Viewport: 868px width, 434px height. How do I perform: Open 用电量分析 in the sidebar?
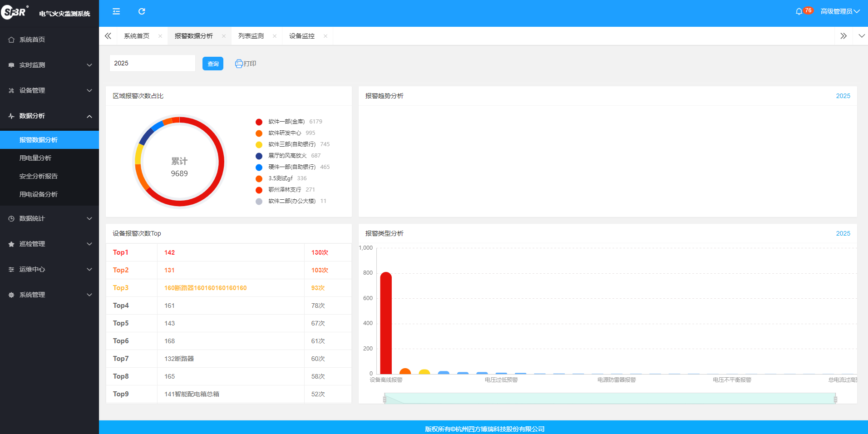(x=35, y=158)
